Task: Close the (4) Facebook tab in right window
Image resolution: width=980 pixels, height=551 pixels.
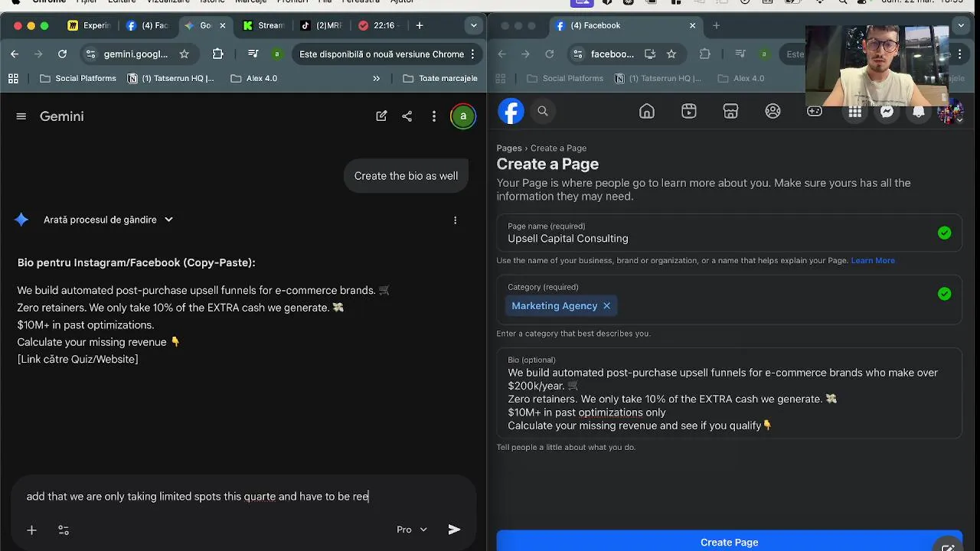Action: pyautogui.click(x=693, y=25)
